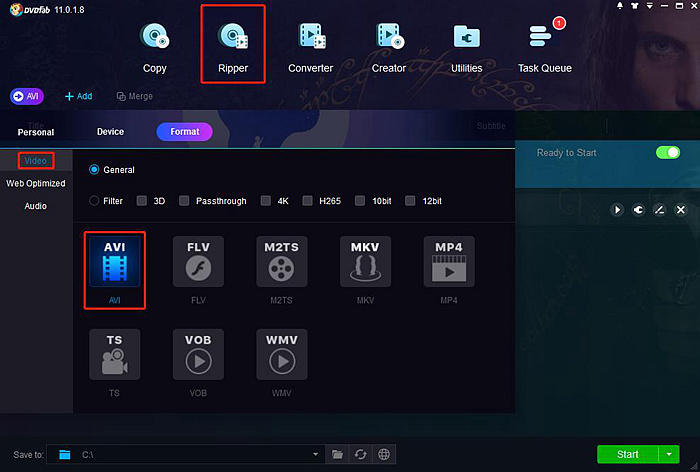Select the Video category

click(36, 161)
